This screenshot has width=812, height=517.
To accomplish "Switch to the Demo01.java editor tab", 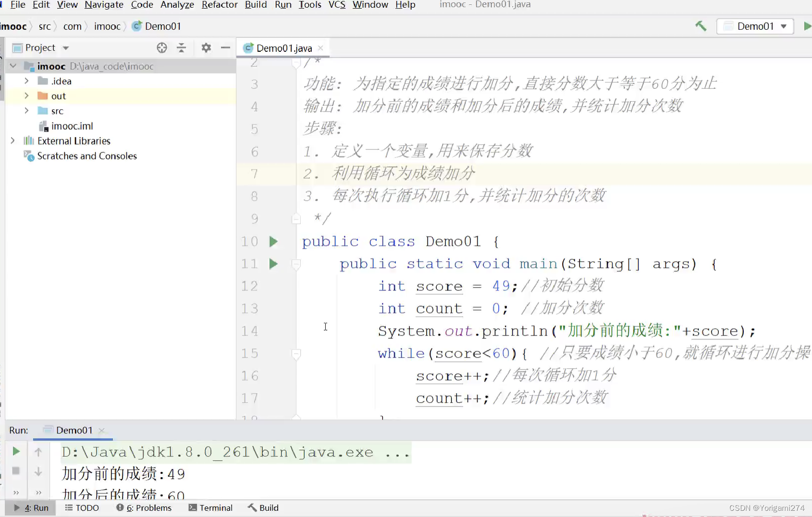I will 283,48.
